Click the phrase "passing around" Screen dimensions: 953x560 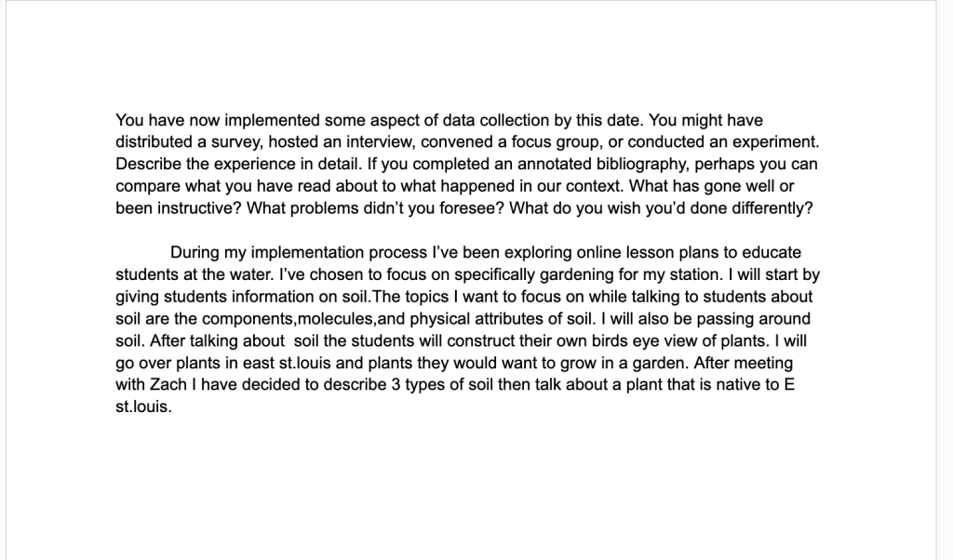tap(759, 318)
